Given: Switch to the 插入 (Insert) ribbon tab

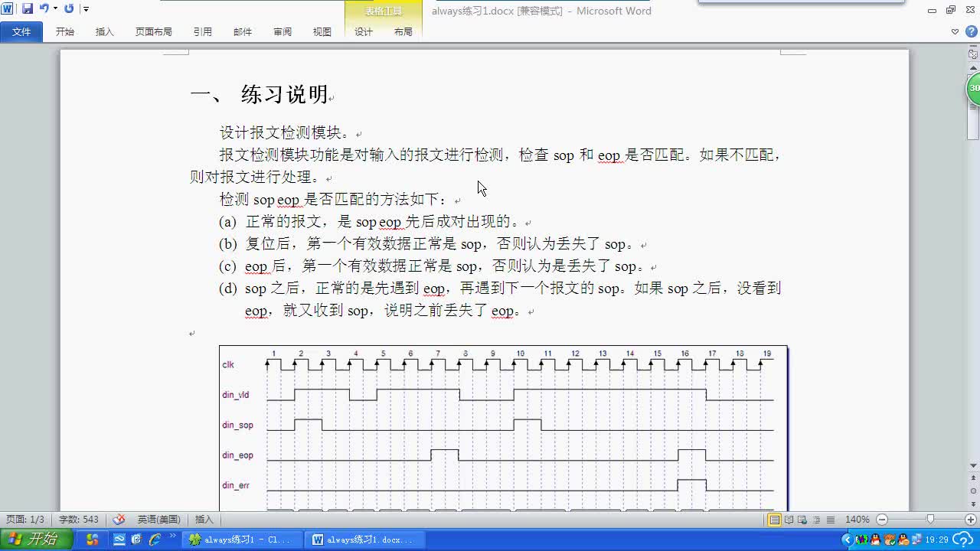Looking at the screenshot, I should [105, 31].
